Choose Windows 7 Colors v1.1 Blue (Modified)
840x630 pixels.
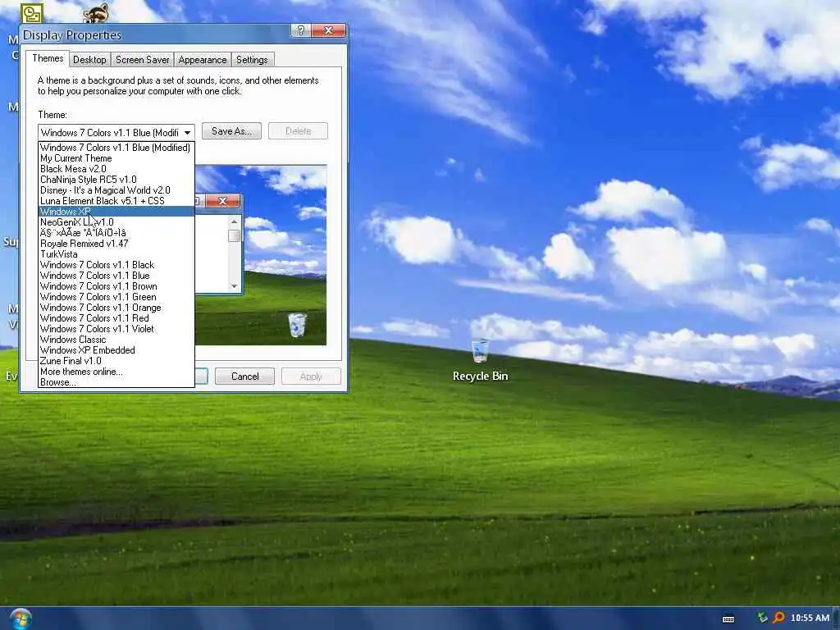116,148
